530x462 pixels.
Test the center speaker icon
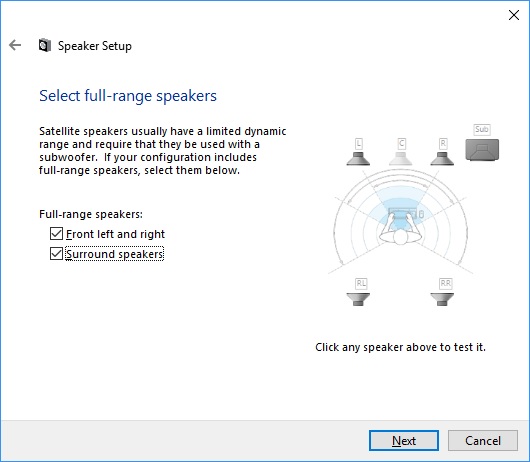pos(401,159)
